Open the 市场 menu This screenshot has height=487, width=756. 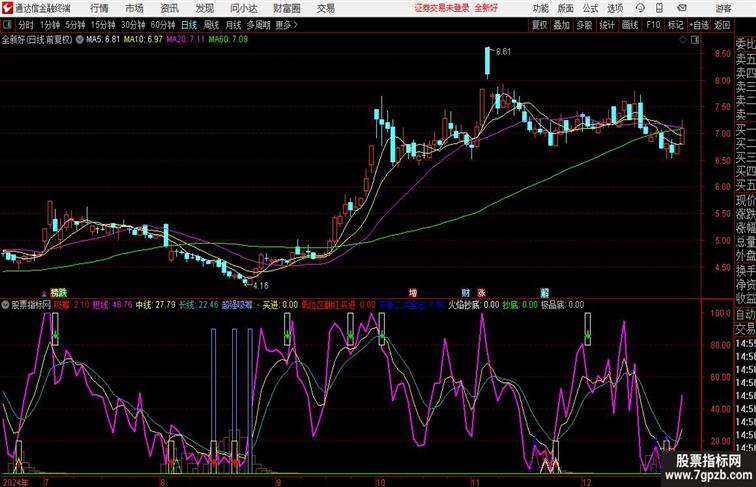tap(134, 8)
